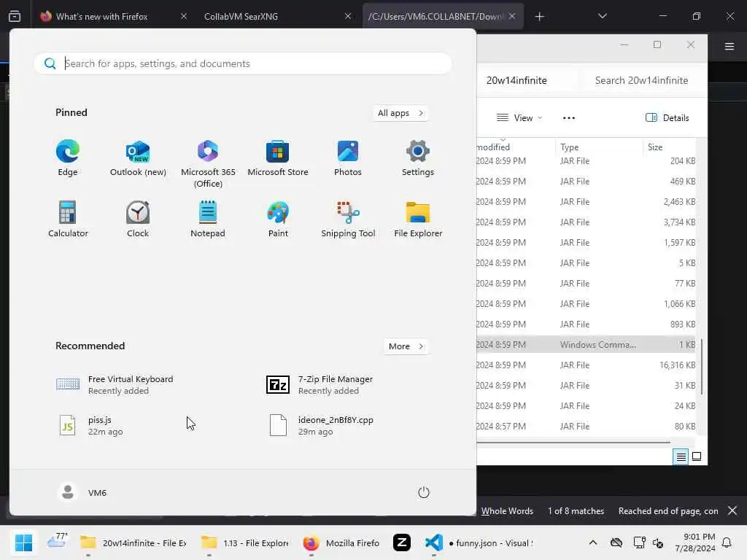The height and width of the screenshot is (560, 747).
Task: Close the CollabVM SearXNG tab
Action: coord(348,16)
